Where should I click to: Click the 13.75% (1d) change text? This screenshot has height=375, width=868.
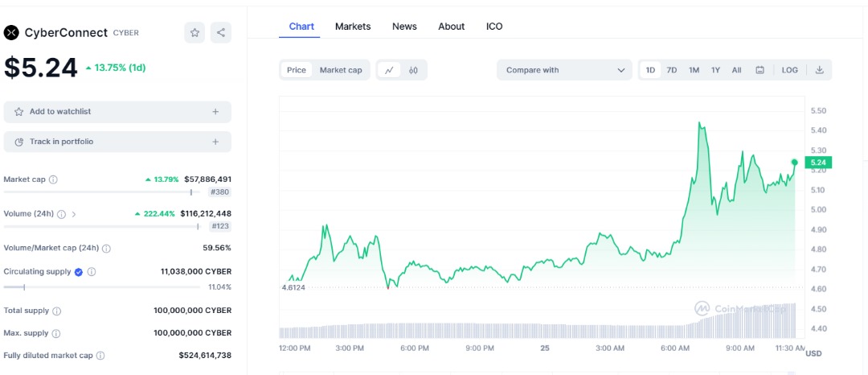pyautogui.click(x=116, y=68)
